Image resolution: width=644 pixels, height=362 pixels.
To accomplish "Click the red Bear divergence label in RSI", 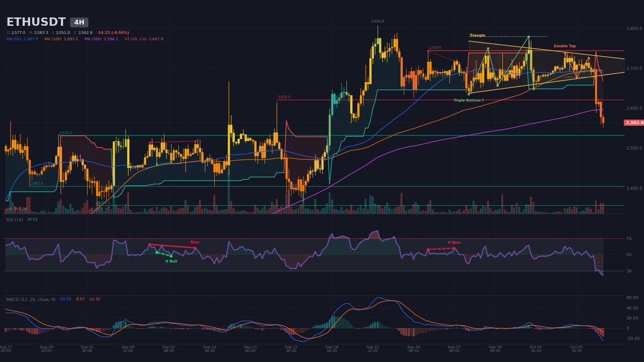I will click(x=195, y=242).
